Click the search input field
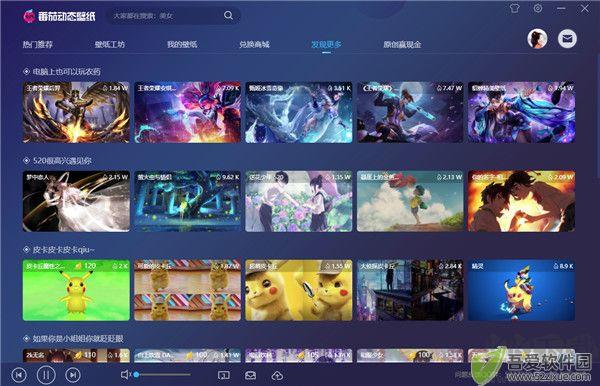 (x=167, y=16)
